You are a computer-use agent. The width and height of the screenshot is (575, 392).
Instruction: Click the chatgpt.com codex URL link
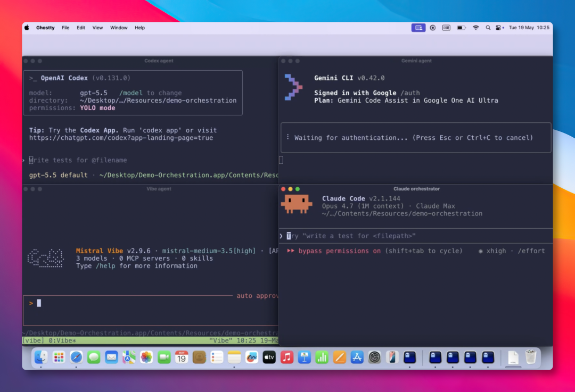pyautogui.click(x=121, y=138)
